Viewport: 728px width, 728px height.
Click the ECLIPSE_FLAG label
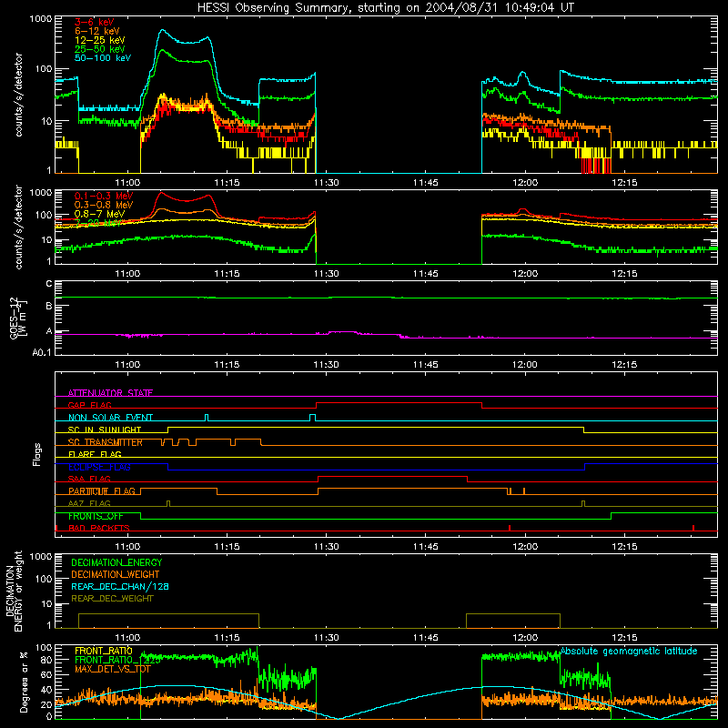[x=99, y=467]
